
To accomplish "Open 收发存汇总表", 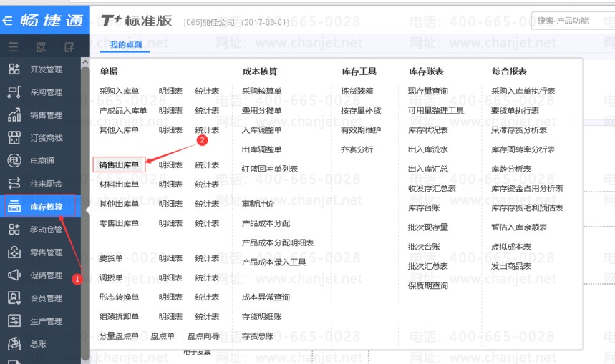I will 432,189.
